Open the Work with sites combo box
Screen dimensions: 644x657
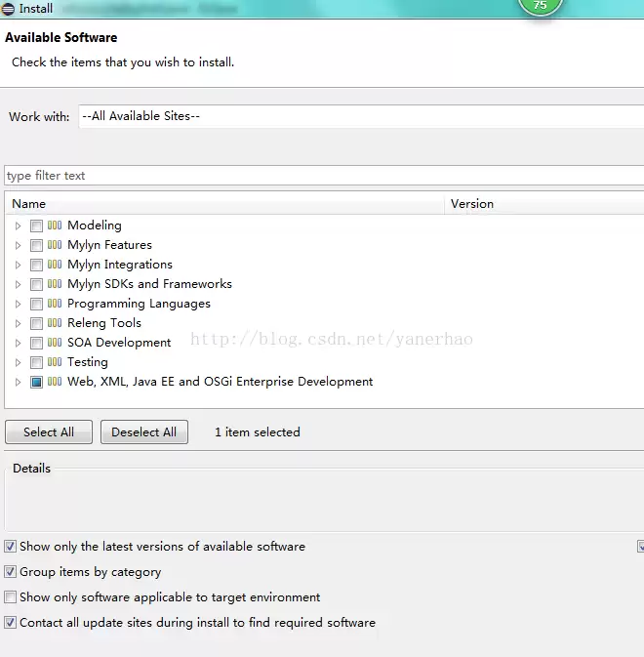[x=361, y=116]
